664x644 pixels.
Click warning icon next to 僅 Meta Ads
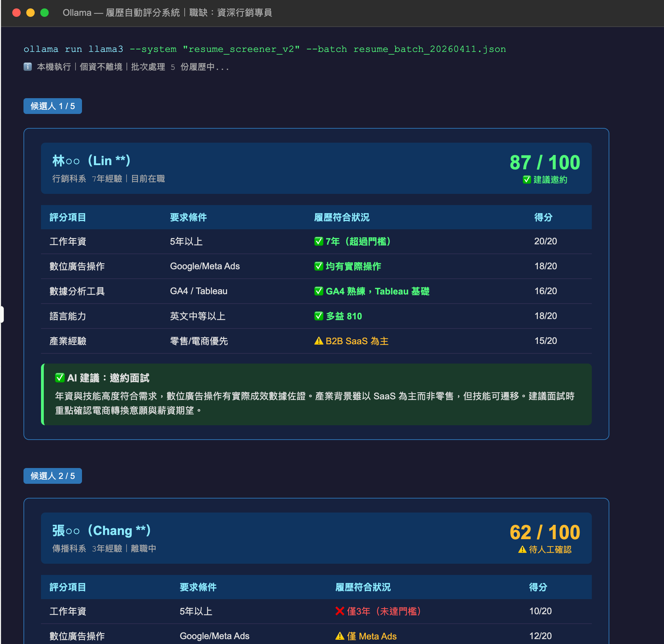pyautogui.click(x=340, y=636)
